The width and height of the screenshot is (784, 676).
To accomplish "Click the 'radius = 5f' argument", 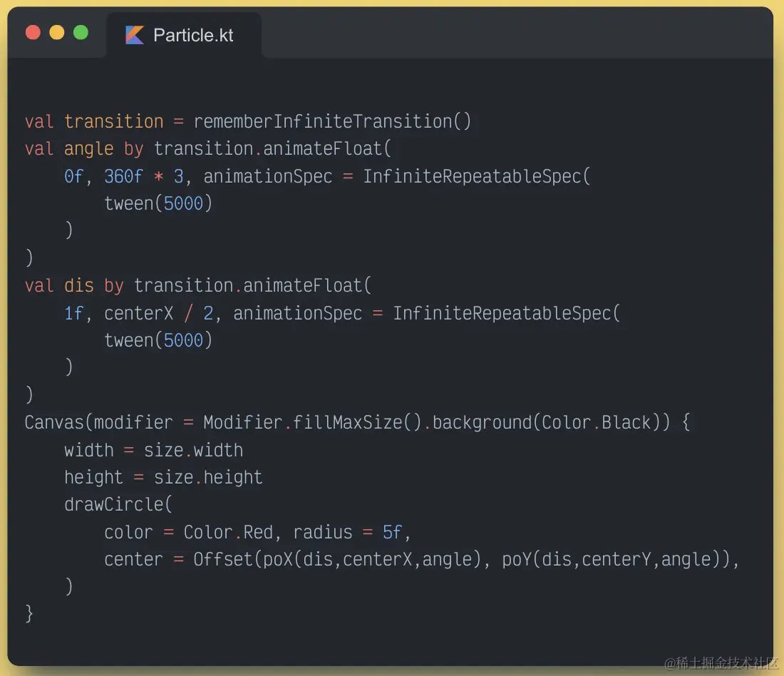I will [x=348, y=532].
